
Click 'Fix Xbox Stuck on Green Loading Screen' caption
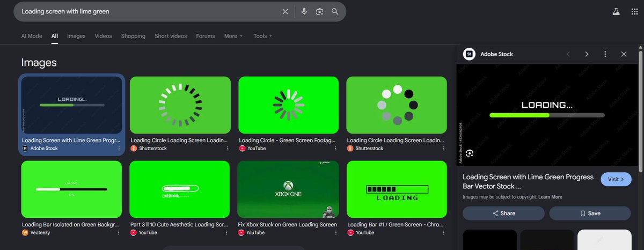click(288, 225)
